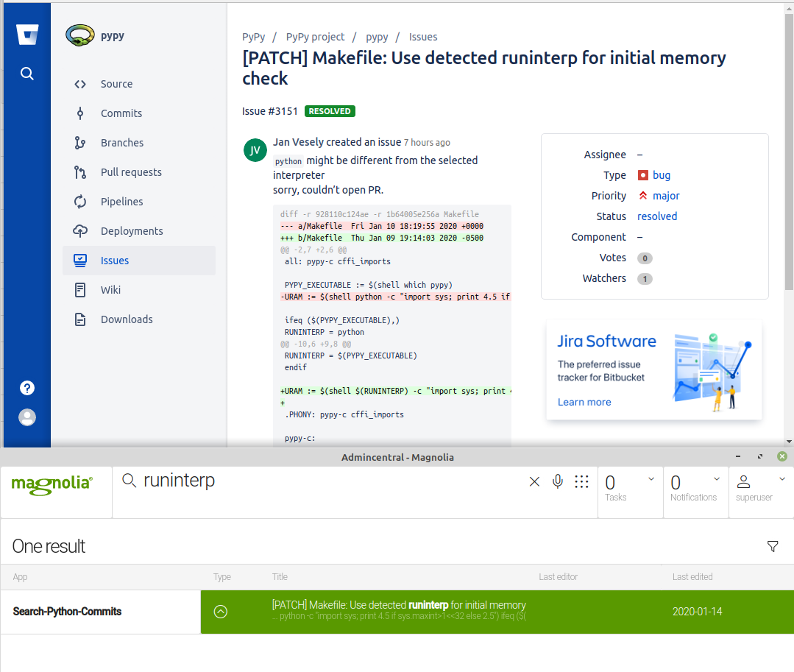Go to the Downloads page
This screenshot has height=672, width=794.
[127, 319]
